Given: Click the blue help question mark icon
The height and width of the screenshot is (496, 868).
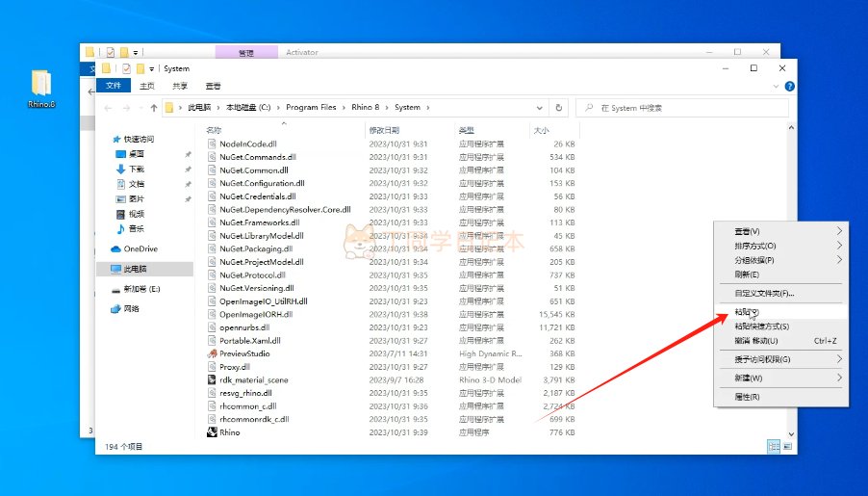Looking at the screenshot, I should pyautogui.click(x=790, y=86).
